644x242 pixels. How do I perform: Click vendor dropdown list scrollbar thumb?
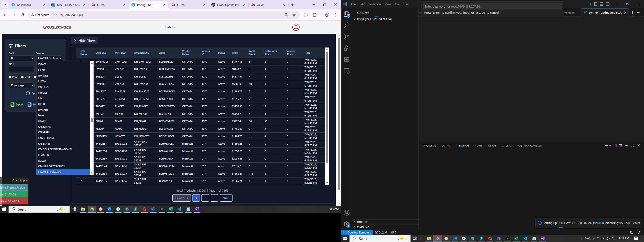91,120
